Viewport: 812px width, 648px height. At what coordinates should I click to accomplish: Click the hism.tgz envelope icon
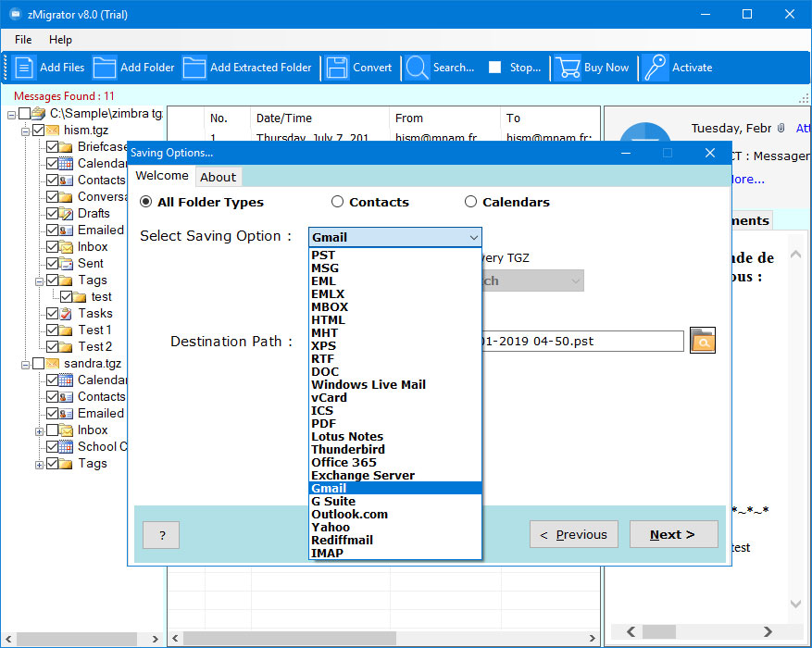coord(52,130)
